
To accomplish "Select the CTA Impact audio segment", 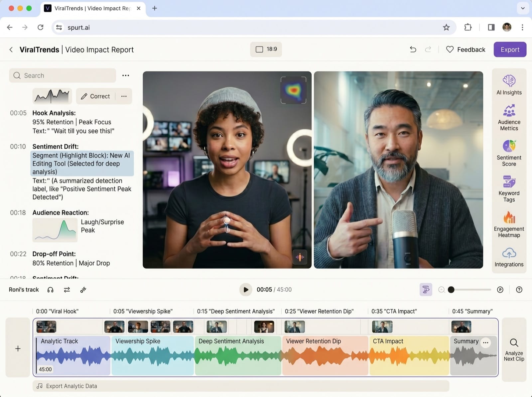I will (409, 355).
